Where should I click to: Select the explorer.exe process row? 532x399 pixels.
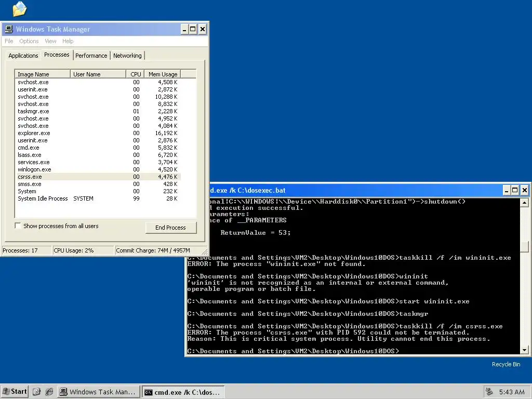pos(98,133)
